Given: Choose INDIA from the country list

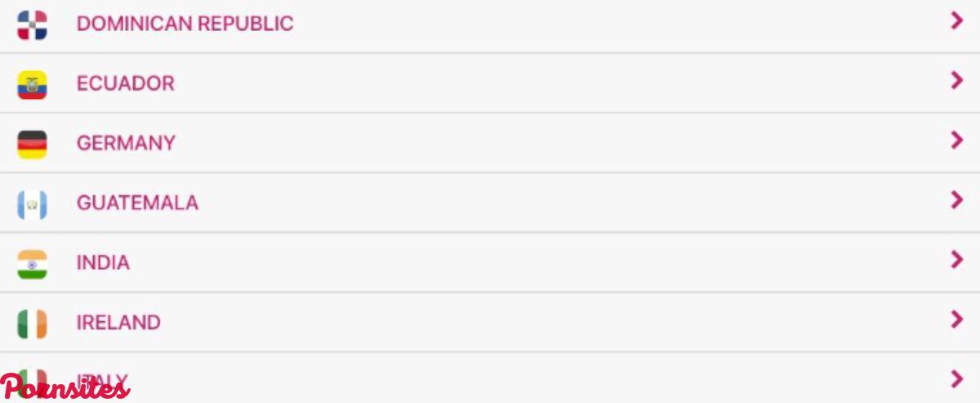Looking at the screenshot, I should pyautogui.click(x=103, y=262).
